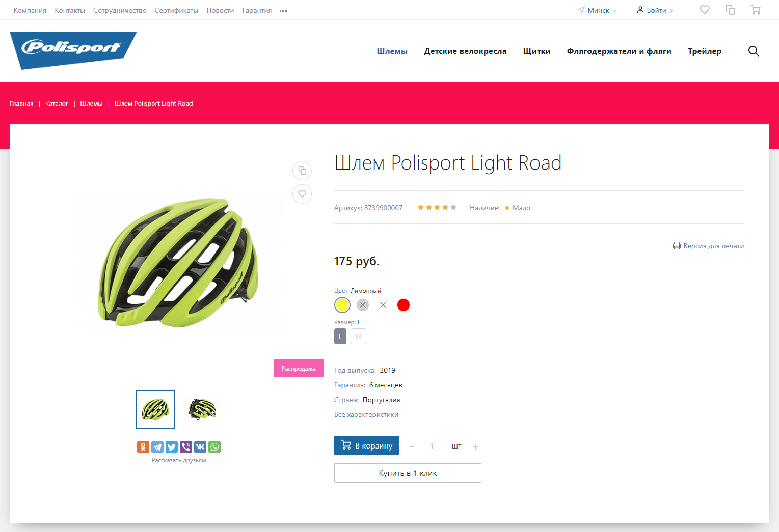This screenshot has width=779, height=532.
Task: Share on Twitter icon
Action: tap(172, 447)
